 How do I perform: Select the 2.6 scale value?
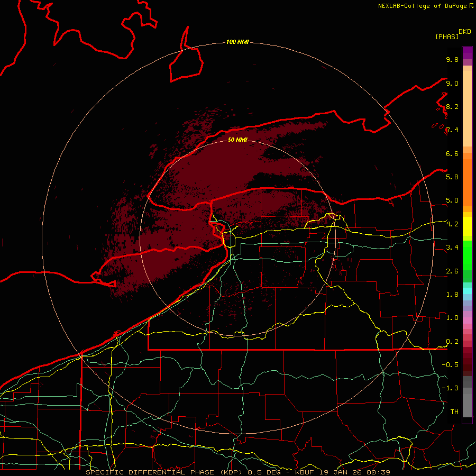452,271
